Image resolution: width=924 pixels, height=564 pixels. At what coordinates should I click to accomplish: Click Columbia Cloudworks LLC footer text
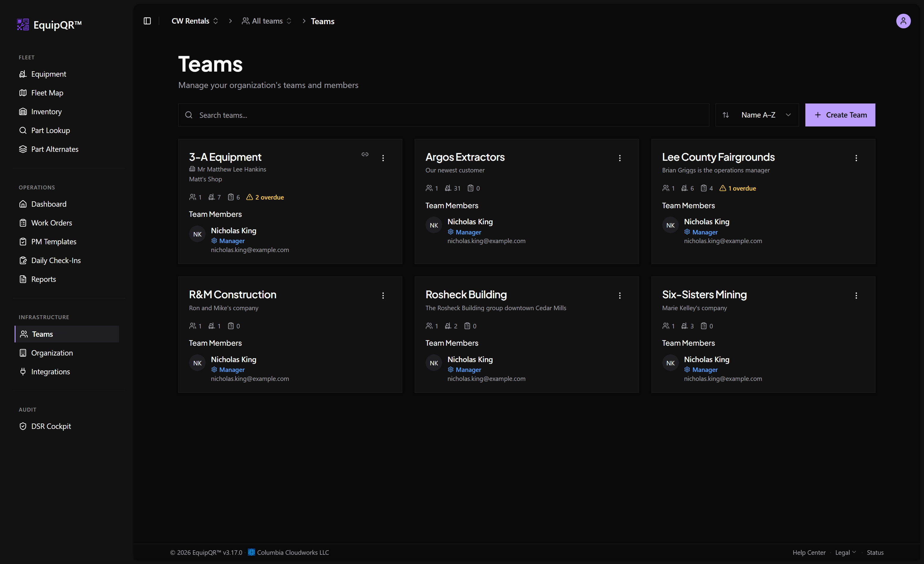point(293,552)
